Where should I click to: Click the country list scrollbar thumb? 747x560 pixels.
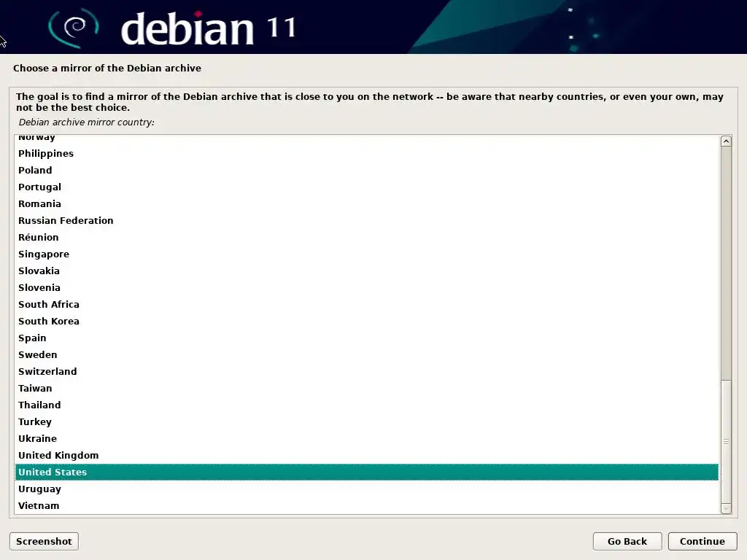pyautogui.click(x=726, y=441)
